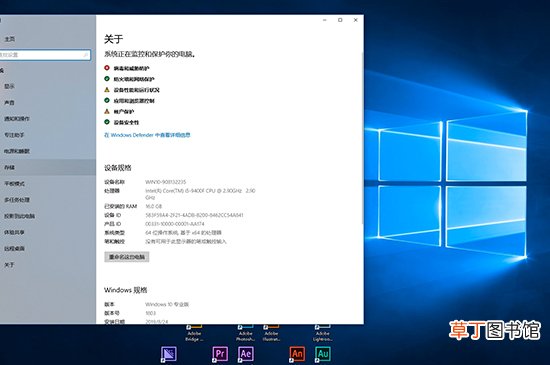The width and height of the screenshot is (550, 365).
Task: Click the 关于 page title
Action: point(113,39)
